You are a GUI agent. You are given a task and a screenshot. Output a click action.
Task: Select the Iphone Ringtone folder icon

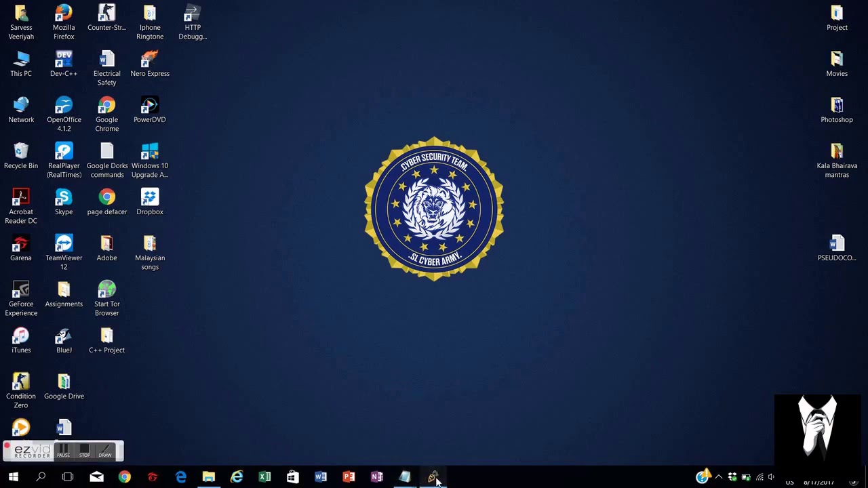150,22
